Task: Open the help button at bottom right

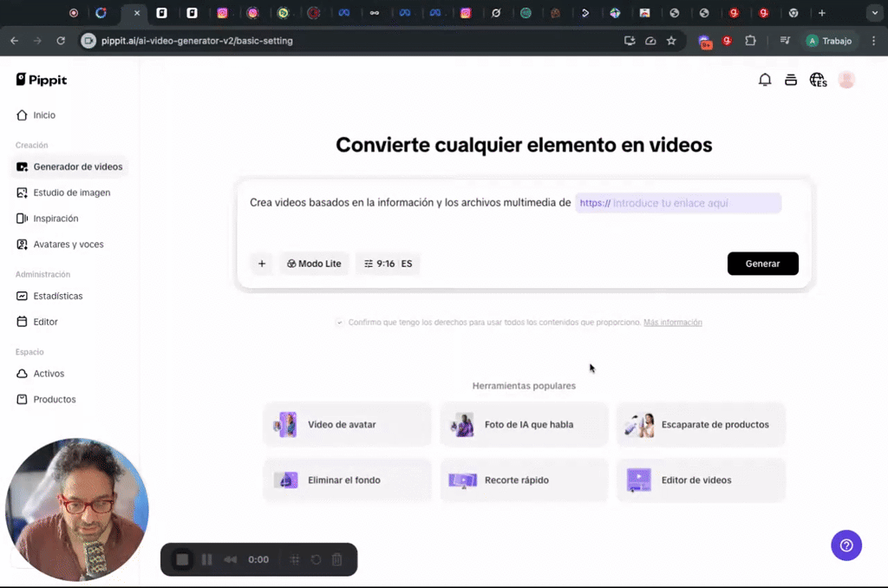Action: (x=846, y=546)
